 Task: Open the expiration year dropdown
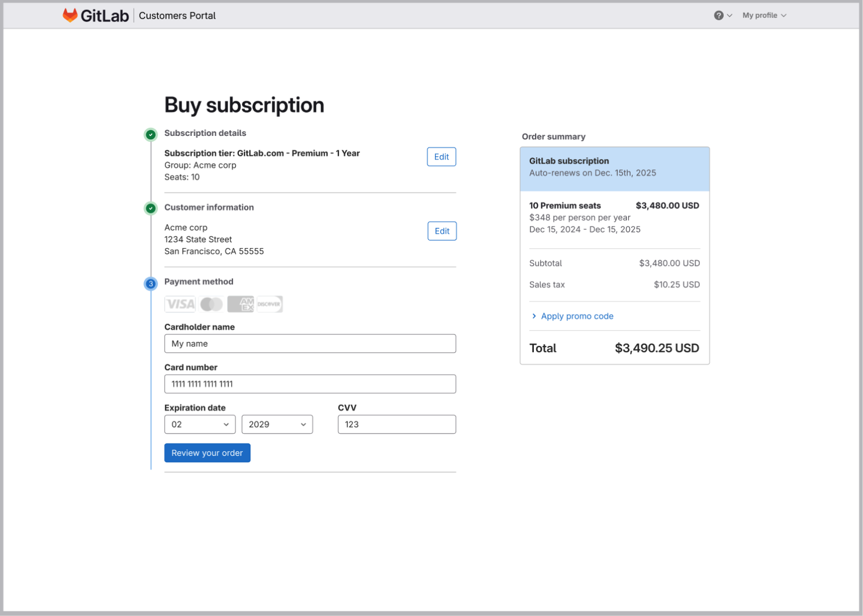[x=277, y=425]
